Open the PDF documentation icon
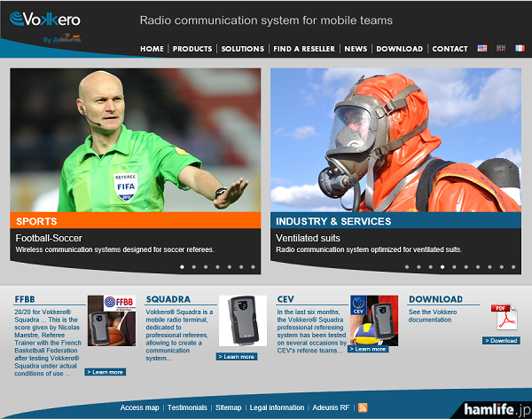 pos(502,318)
